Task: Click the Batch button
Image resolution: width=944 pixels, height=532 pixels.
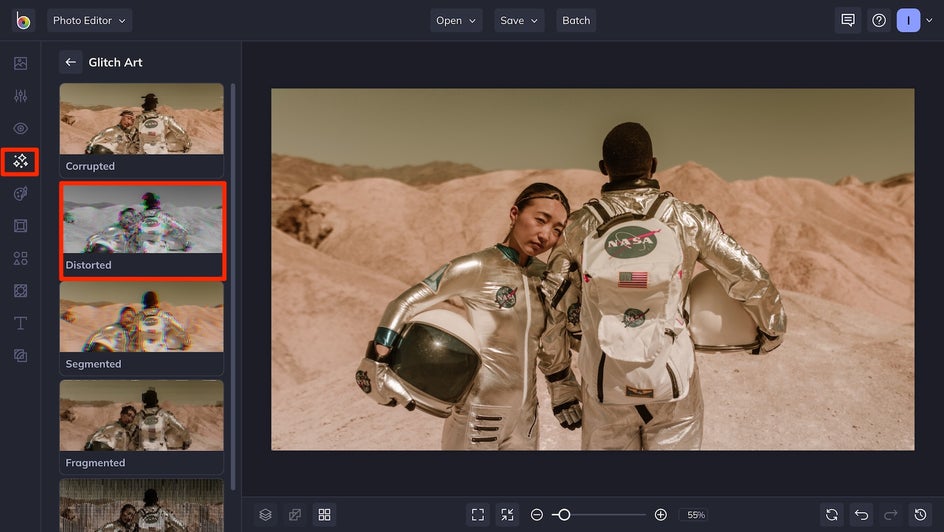Action: [x=576, y=20]
